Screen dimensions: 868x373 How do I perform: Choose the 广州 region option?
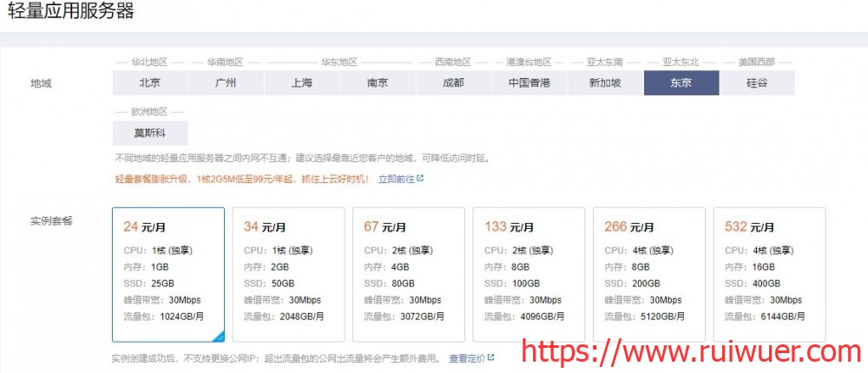225,83
